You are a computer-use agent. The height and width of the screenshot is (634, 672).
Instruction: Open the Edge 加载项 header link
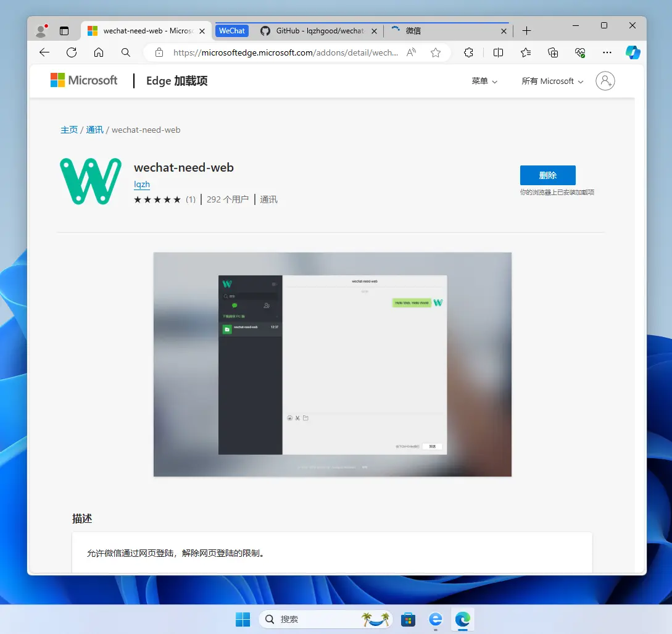coord(176,81)
